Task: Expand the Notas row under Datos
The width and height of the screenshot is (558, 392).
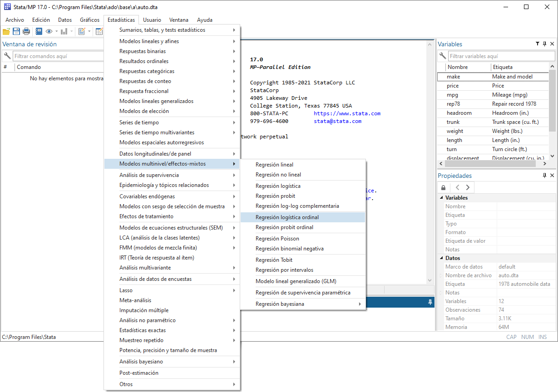Action: pyautogui.click(x=441, y=293)
